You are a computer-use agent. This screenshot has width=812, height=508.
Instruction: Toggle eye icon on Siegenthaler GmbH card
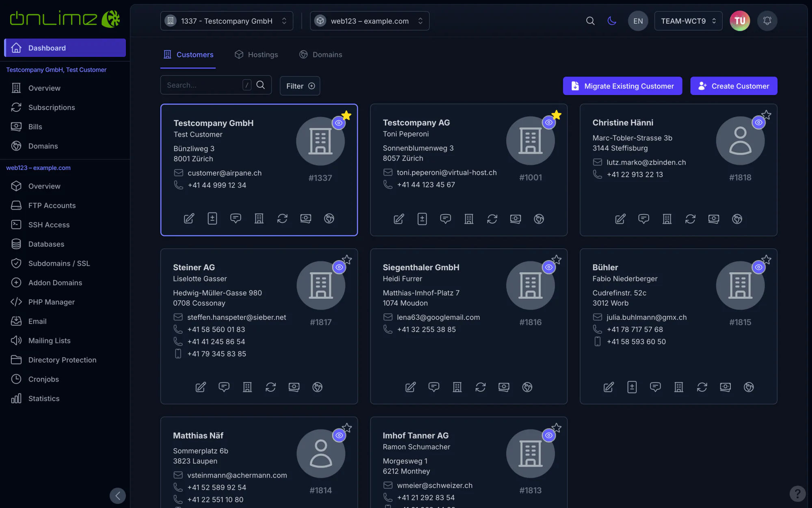pyautogui.click(x=549, y=267)
